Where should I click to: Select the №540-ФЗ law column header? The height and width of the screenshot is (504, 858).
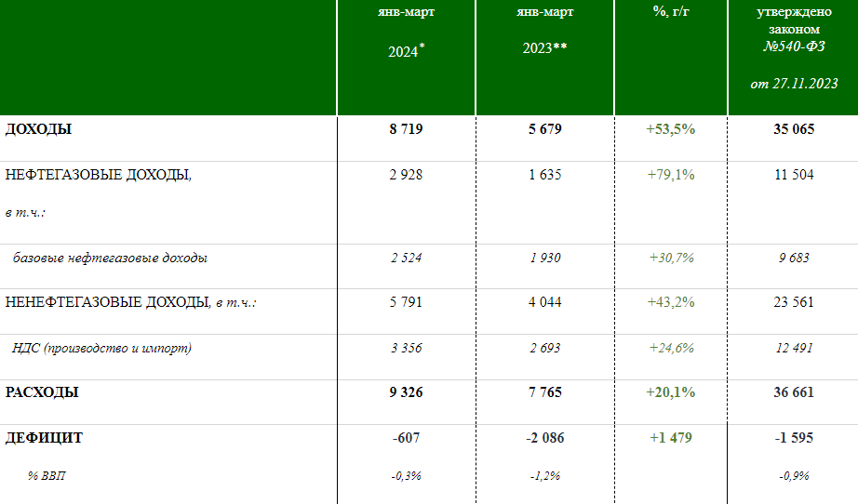(x=794, y=46)
